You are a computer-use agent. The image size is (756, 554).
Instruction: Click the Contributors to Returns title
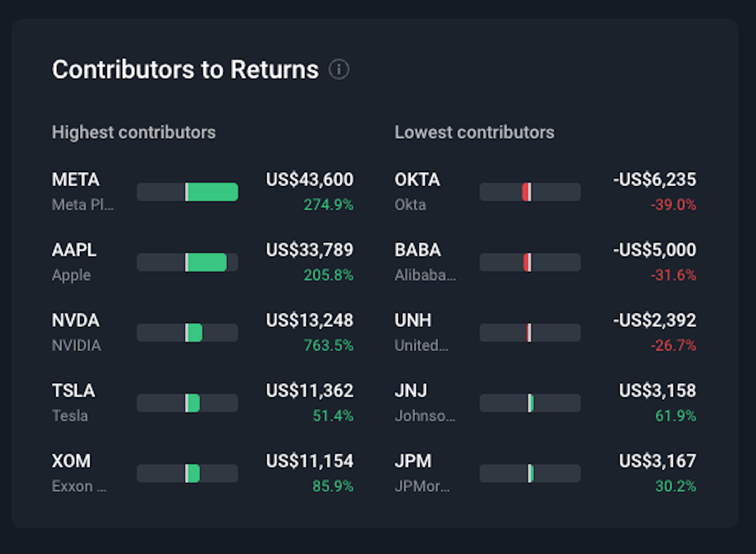(x=185, y=70)
